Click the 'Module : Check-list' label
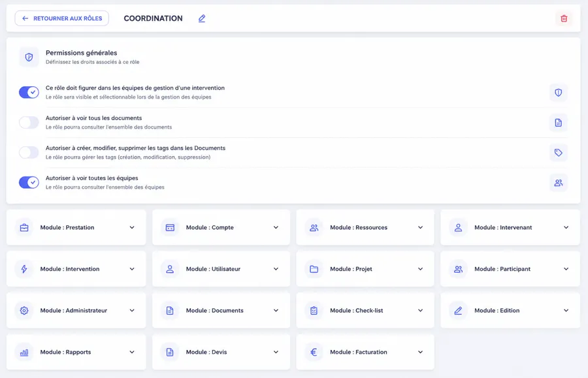This screenshot has width=588, height=378. [x=356, y=311]
